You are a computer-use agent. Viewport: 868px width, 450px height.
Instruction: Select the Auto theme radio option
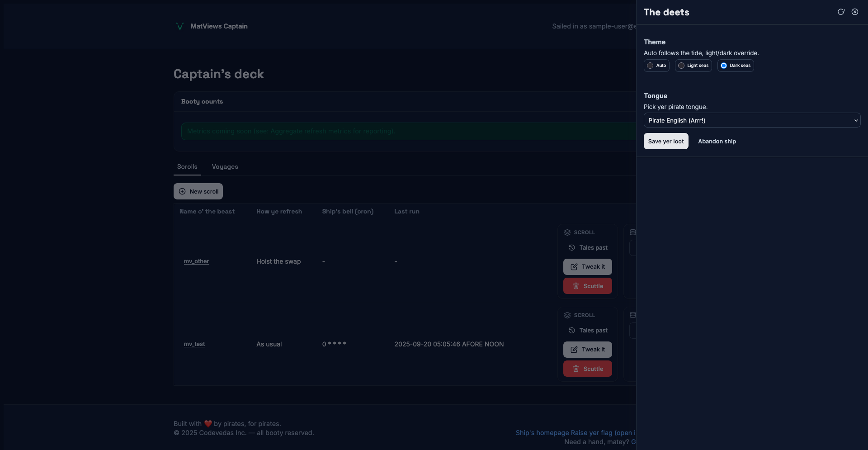pos(650,66)
